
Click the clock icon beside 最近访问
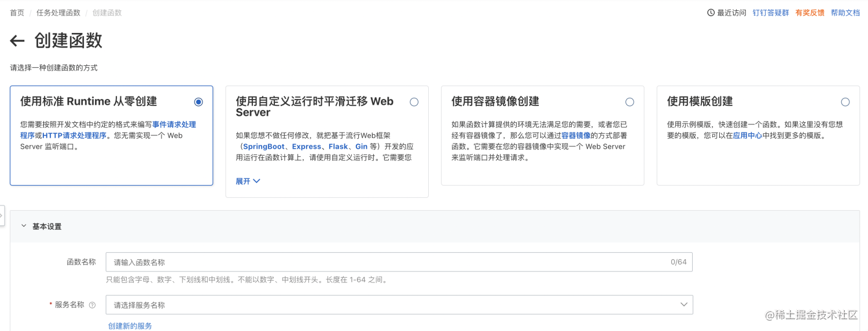[x=711, y=13]
